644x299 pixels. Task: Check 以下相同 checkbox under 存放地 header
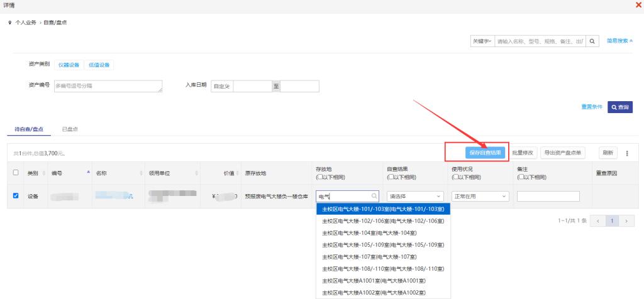point(319,177)
